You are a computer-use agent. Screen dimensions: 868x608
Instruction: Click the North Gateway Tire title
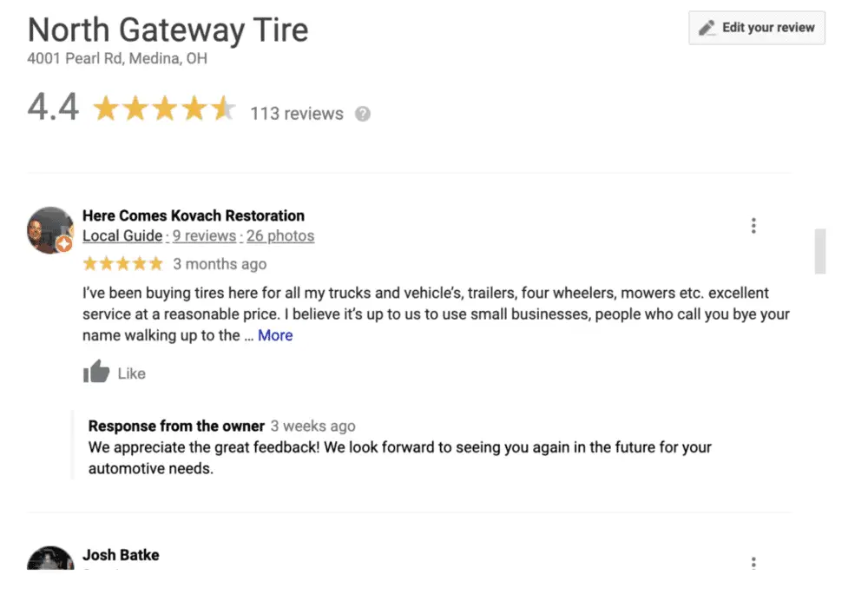point(168,30)
